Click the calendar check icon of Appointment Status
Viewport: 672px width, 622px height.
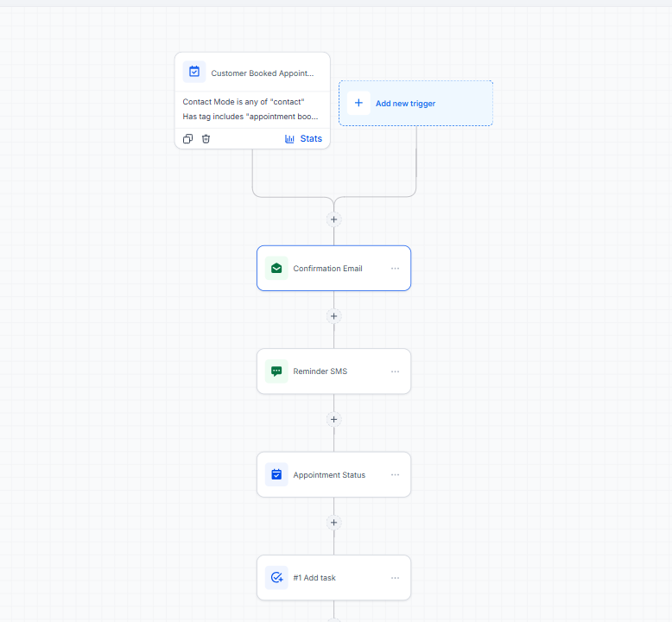tap(276, 474)
